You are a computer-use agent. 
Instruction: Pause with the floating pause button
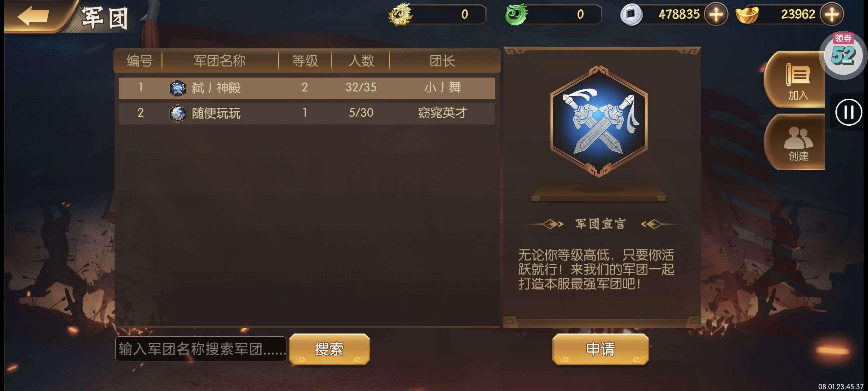(848, 112)
